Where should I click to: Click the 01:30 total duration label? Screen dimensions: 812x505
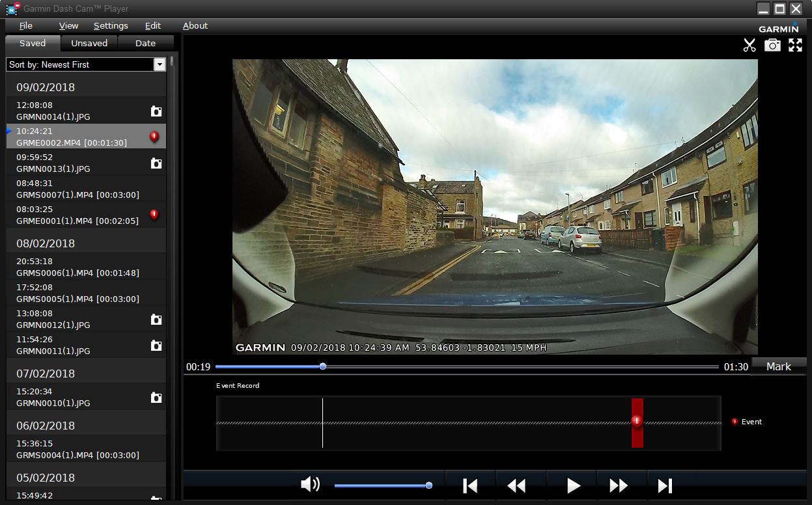click(736, 367)
